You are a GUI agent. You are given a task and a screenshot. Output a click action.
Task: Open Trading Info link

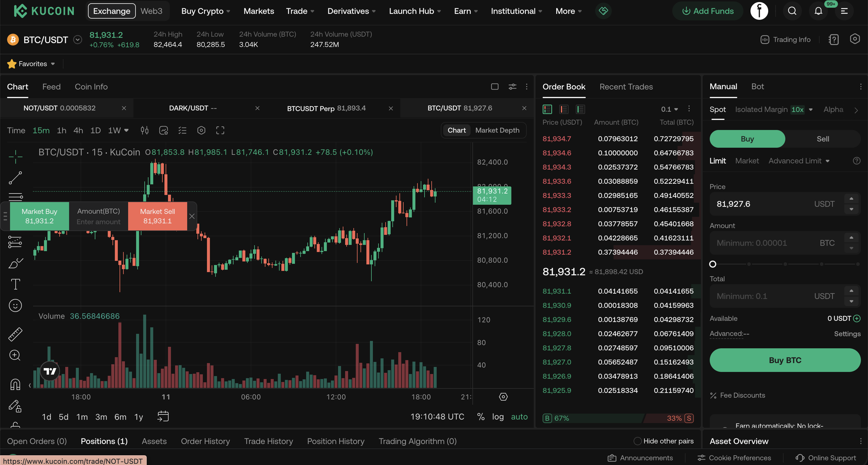[x=785, y=40]
